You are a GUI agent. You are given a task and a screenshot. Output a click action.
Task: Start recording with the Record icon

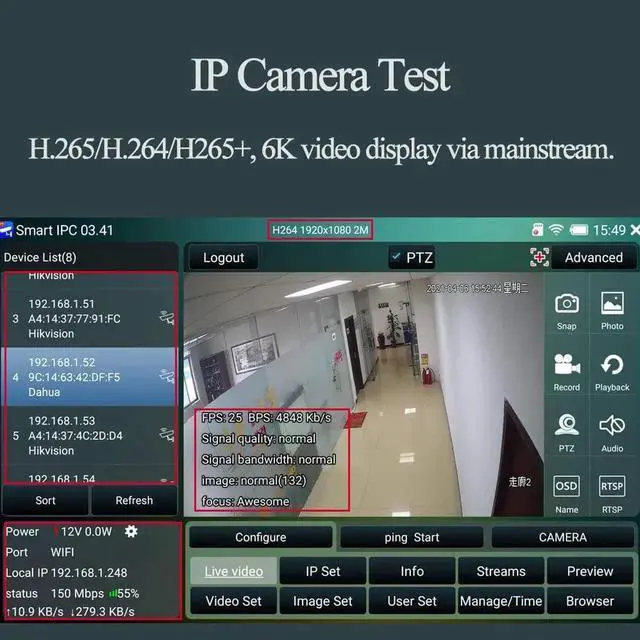coord(566,368)
